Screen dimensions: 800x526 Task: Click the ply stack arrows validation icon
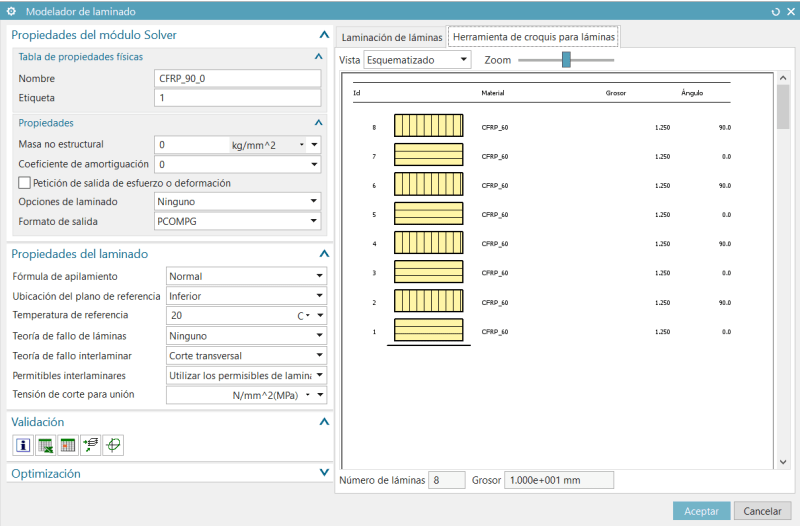(91, 445)
